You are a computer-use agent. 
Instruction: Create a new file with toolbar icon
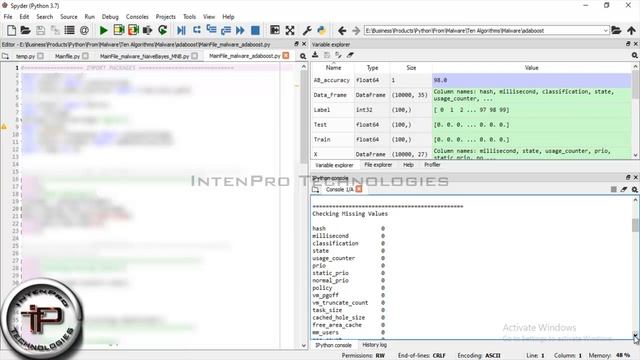click(11, 30)
